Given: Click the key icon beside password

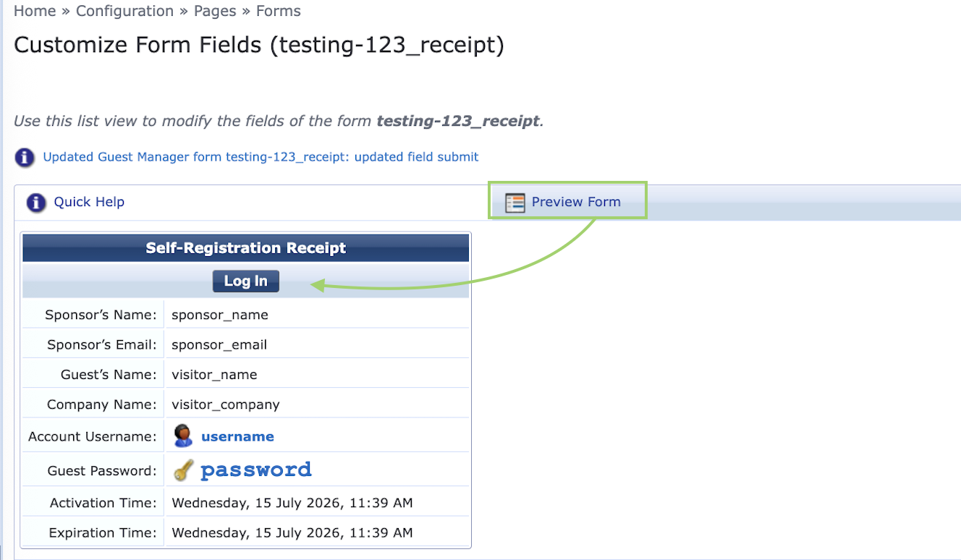Looking at the screenshot, I should point(184,470).
